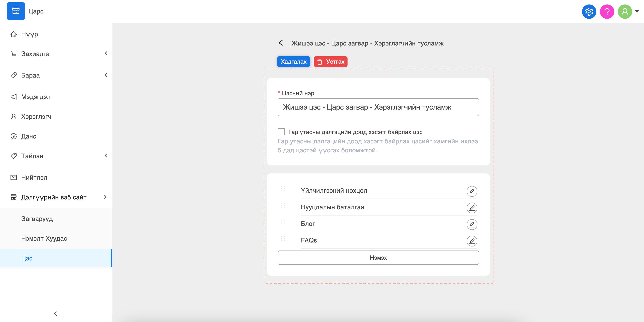The image size is (644, 322).
Task: Click the Царс store name
Action: tap(36, 11)
